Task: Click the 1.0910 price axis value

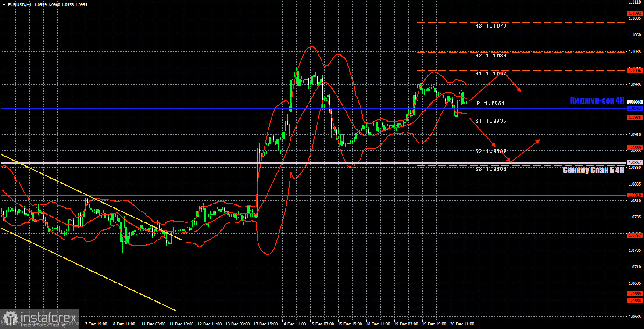Action: point(635,134)
